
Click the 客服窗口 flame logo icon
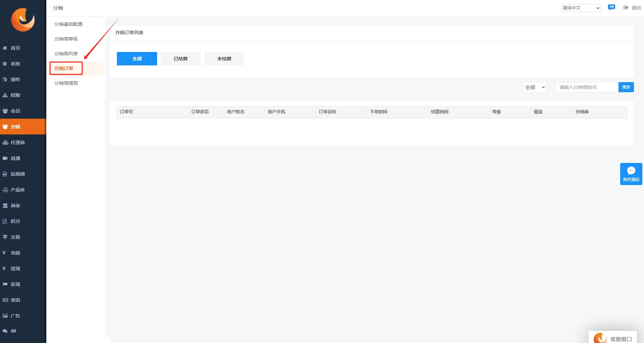click(600, 338)
